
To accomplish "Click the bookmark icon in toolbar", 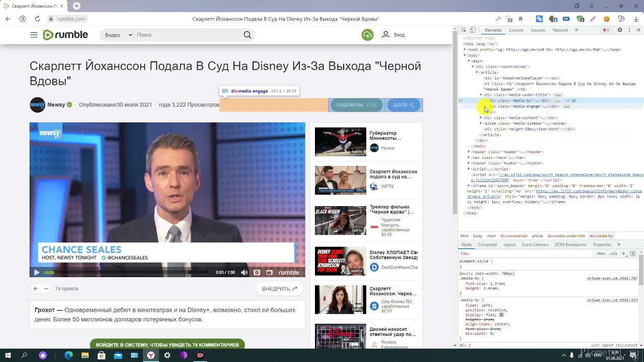I will pyautogui.click(x=521, y=19).
